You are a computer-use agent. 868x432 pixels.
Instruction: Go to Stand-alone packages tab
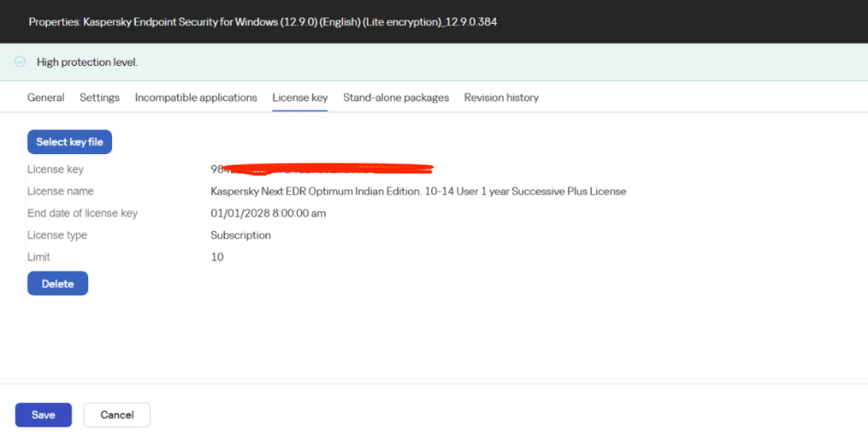point(396,98)
